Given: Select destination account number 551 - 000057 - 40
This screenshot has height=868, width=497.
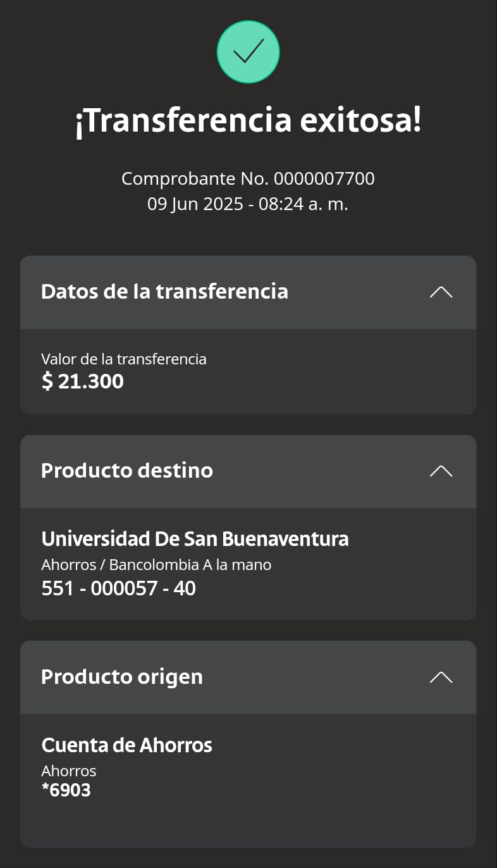Looking at the screenshot, I should (118, 588).
